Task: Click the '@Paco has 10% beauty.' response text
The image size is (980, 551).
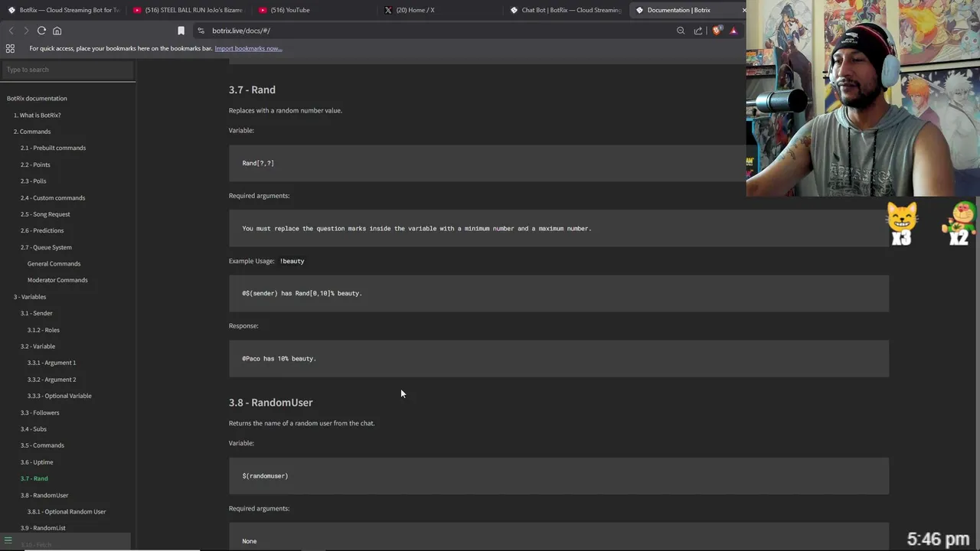Action: (x=279, y=358)
